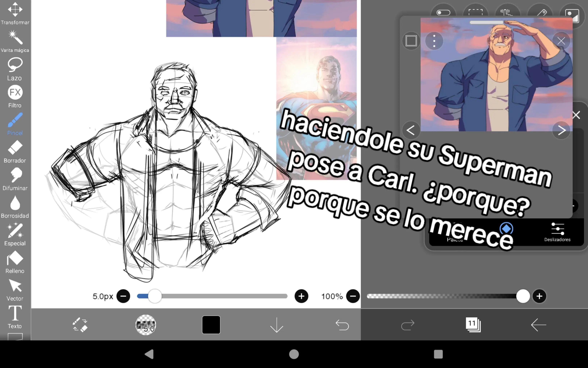Image resolution: width=588 pixels, height=368 pixels.
Task: Pick the Difuminar smudge tool
Action: point(15,179)
